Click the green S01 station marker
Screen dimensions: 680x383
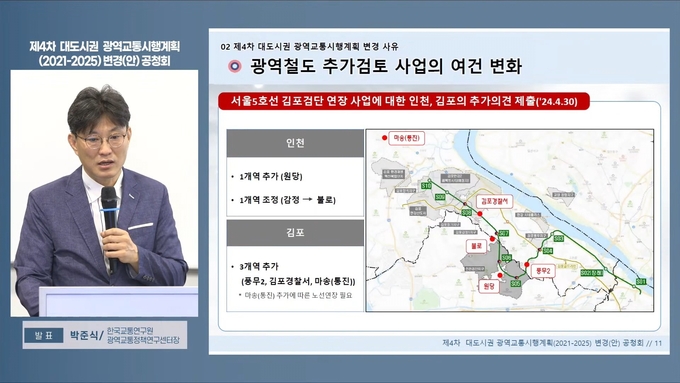(641, 282)
